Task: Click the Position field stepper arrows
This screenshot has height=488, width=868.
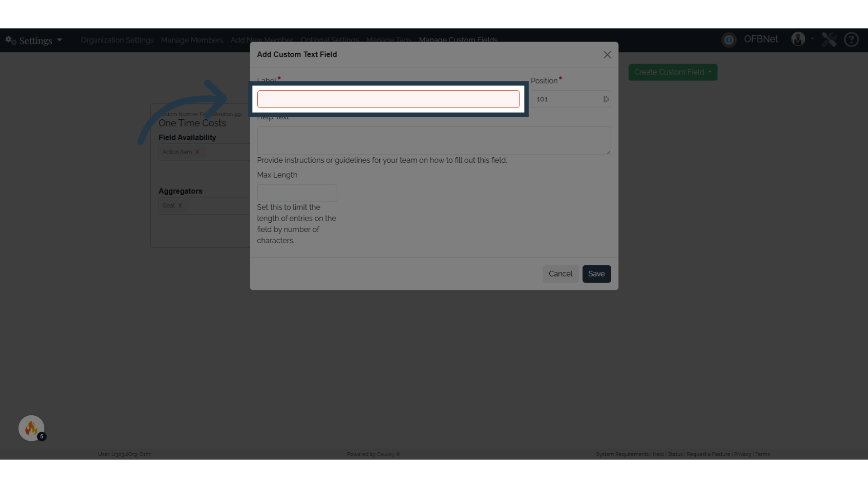Action: pyautogui.click(x=606, y=99)
